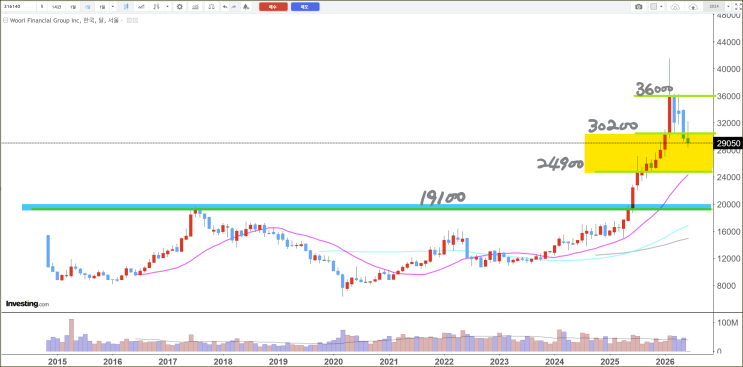The height and width of the screenshot is (367, 743).
Task: Expand the chart style dropdown arrow
Action: coord(167,7)
